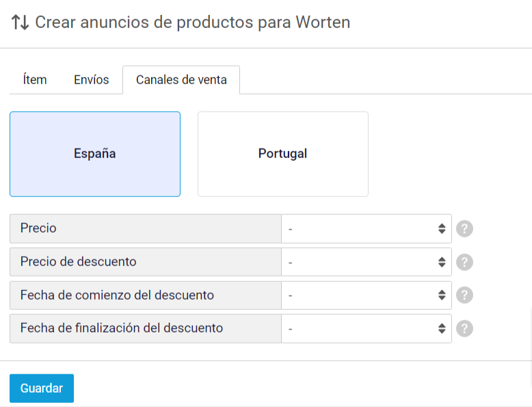This screenshot has width=532, height=407.
Task: Click the Fecha de finalización del descuento label
Action: tap(122, 328)
